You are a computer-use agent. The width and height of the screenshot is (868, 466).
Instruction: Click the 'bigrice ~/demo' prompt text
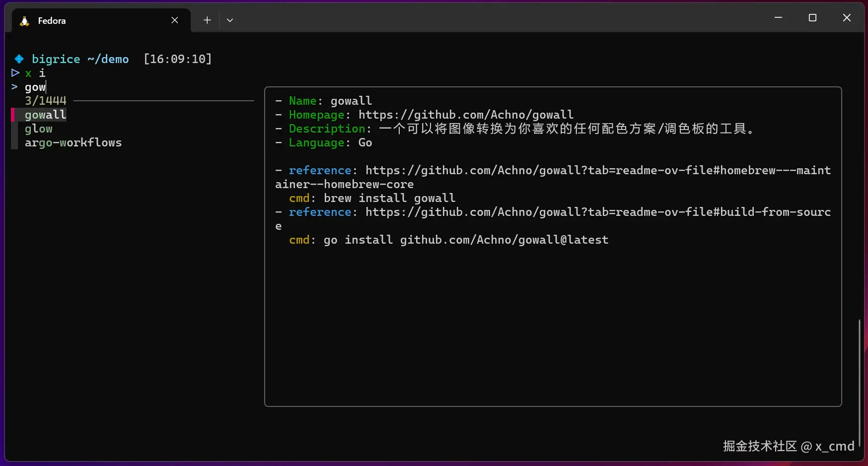click(x=80, y=59)
